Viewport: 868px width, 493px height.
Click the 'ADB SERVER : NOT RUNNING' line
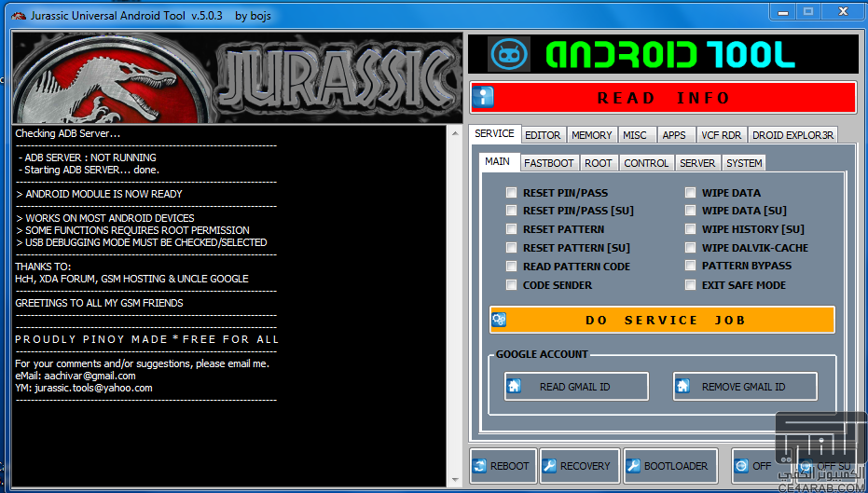tap(87, 157)
